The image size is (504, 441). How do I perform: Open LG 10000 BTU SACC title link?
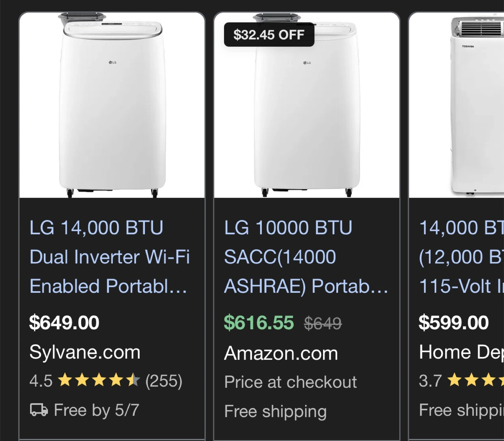point(306,257)
